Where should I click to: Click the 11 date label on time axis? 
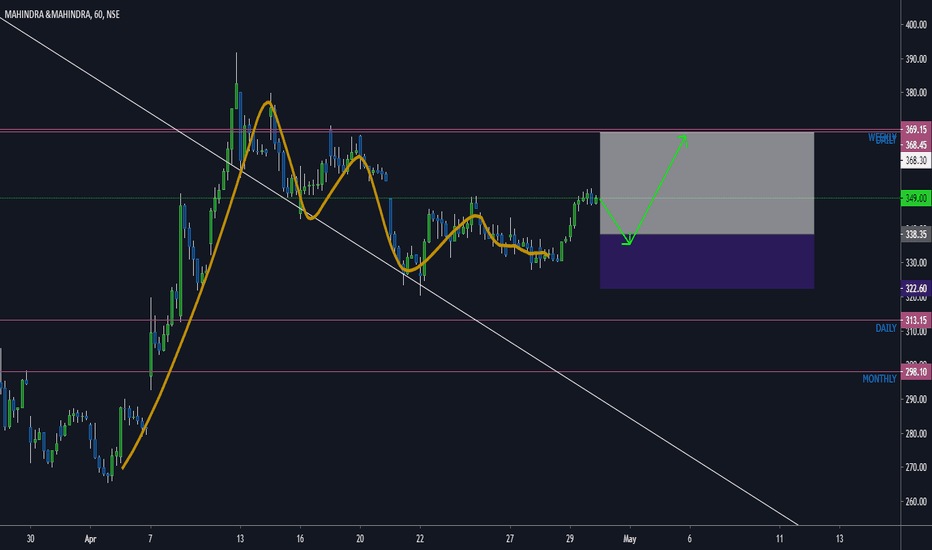779,539
